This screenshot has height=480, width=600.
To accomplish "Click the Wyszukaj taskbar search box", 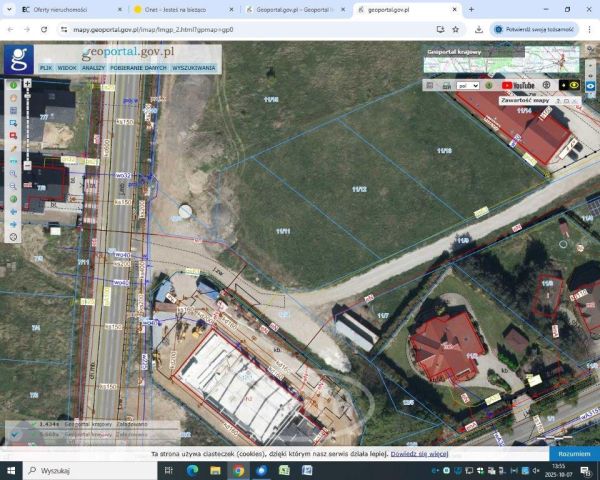I will [x=90, y=470].
